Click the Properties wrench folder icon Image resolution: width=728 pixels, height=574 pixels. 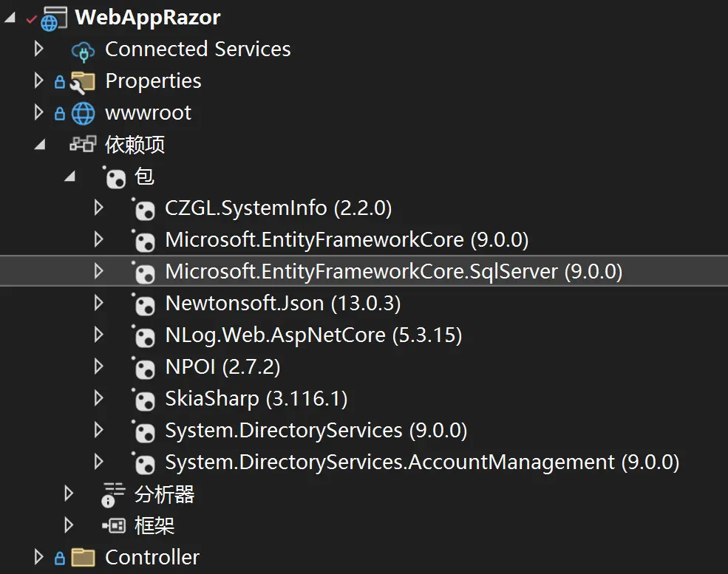pos(82,83)
